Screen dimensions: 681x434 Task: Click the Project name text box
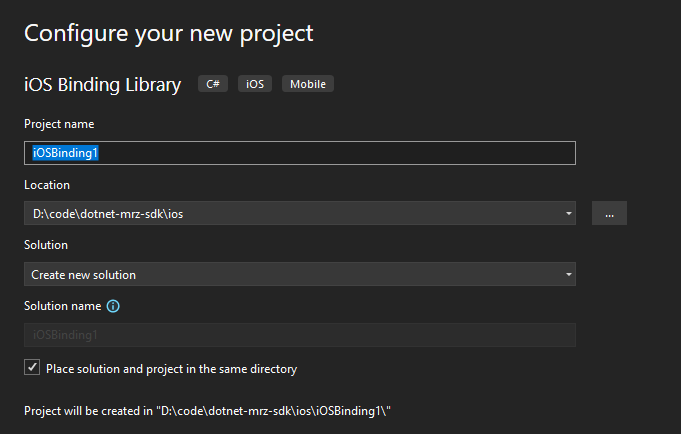(x=300, y=152)
